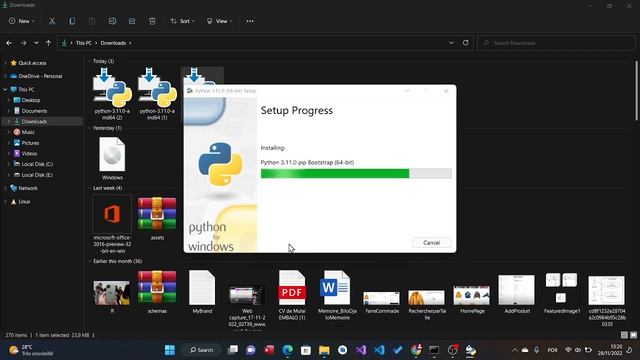Click the Python setup progress bar
640x360 pixels.
[x=356, y=173]
